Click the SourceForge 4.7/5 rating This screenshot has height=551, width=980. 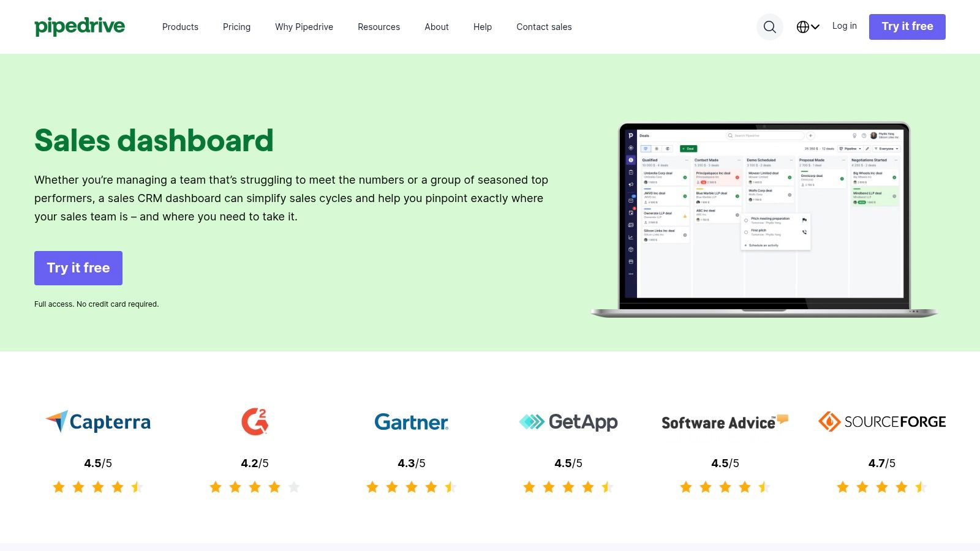click(x=882, y=463)
